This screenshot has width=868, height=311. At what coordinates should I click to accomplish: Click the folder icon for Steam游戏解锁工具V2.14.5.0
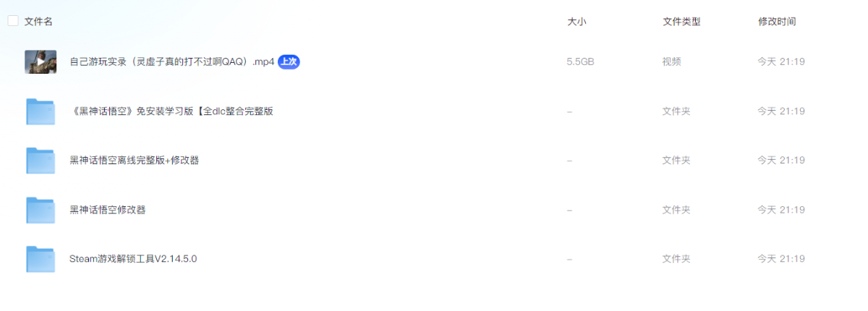tap(41, 259)
